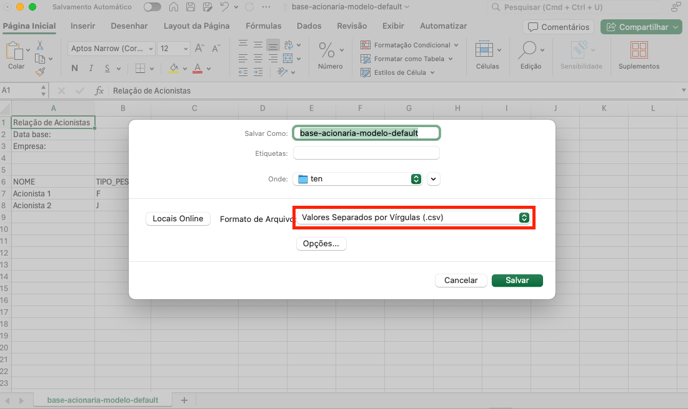Open the more options ellipsis in title bar
Screen dimensions: 688x409
[266, 7]
